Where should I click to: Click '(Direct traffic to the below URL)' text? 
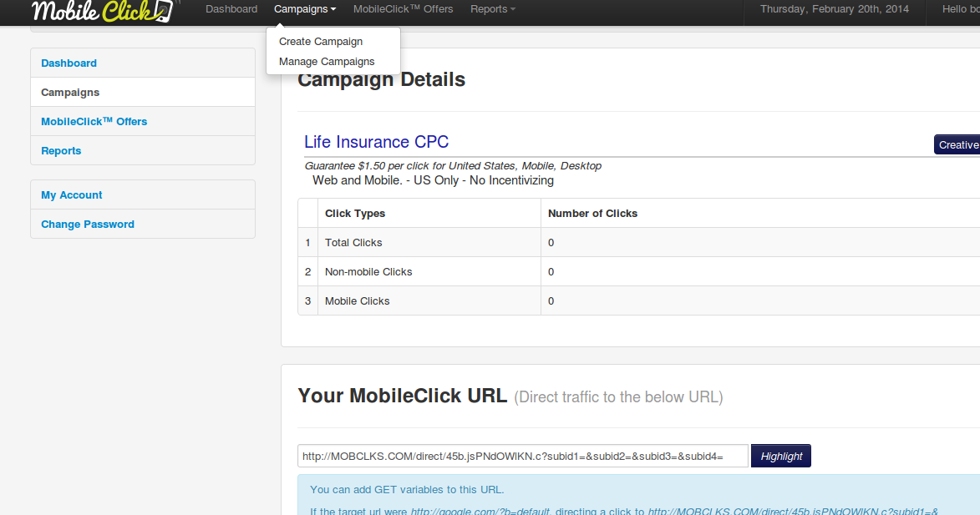point(618,397)
